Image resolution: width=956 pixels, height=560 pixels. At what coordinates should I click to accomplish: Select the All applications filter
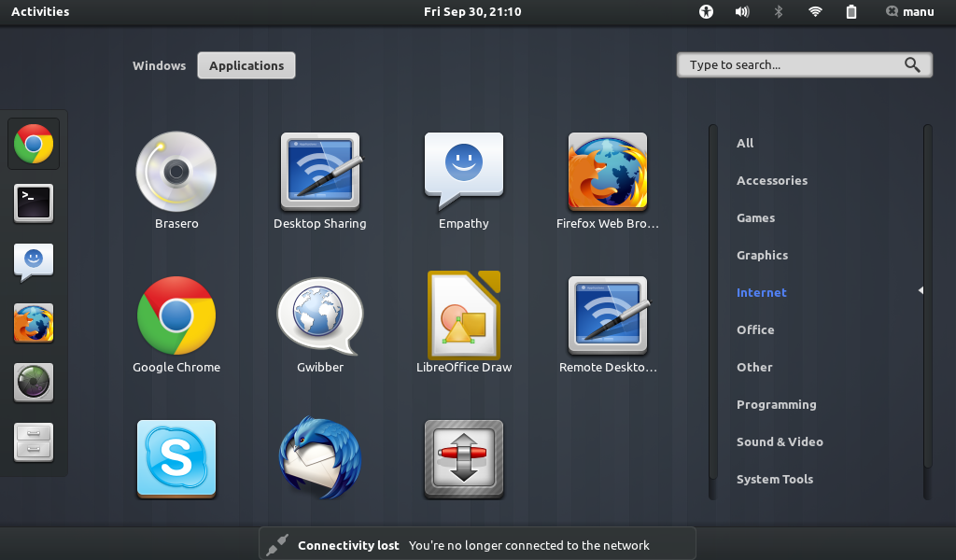pos(745,143)
